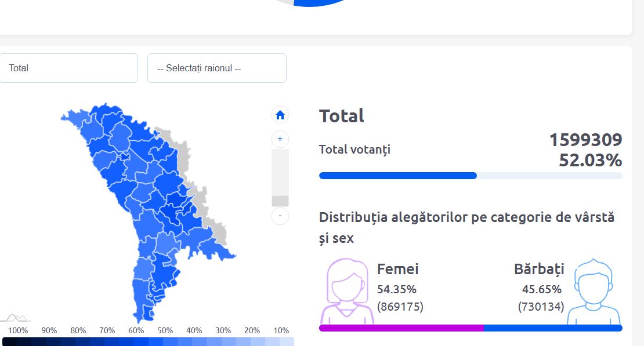This screenshot has height=346, width=644.
Task: Click the map zoom slider handle
Action: [x=280, y=201]
